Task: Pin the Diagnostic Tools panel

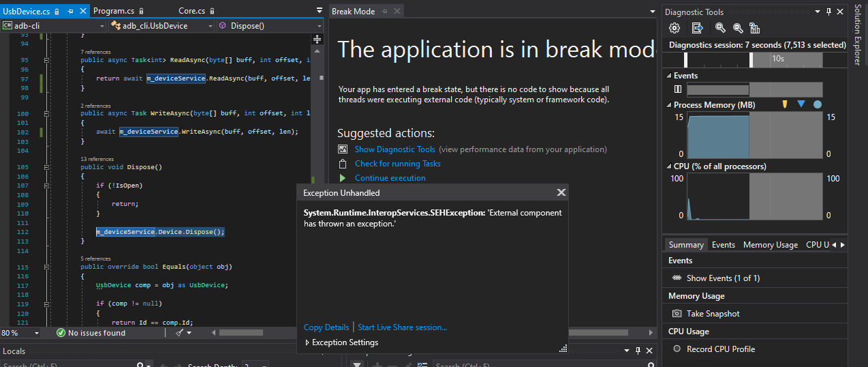Action: 829,12
